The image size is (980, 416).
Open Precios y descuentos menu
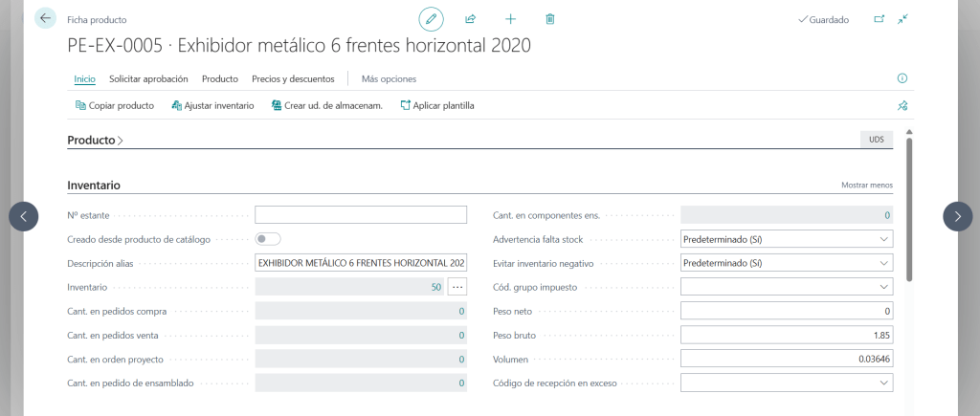point(293,78)
